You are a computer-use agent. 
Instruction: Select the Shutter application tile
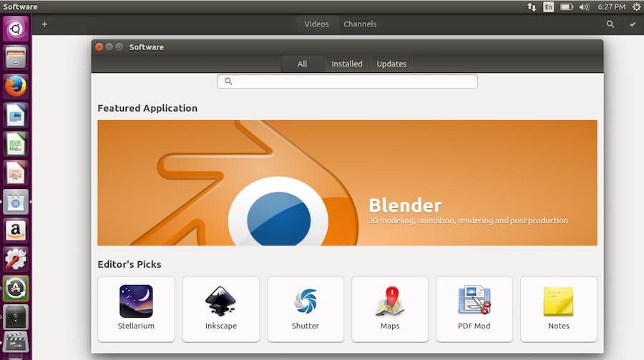point(305,308)
